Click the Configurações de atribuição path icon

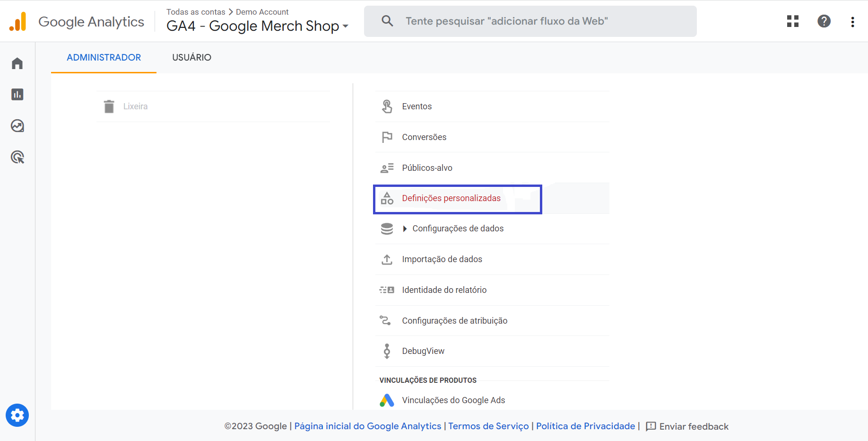[385, 320]
